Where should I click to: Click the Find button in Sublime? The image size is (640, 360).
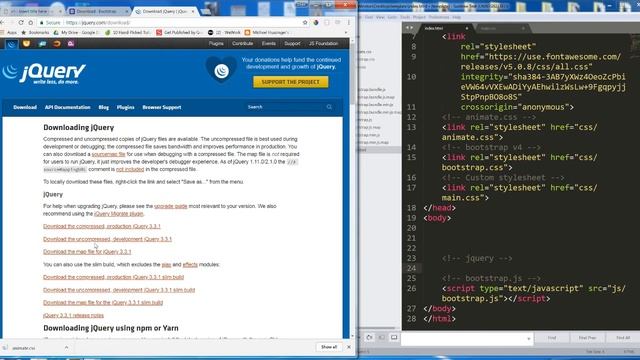[x=552, y=338]
